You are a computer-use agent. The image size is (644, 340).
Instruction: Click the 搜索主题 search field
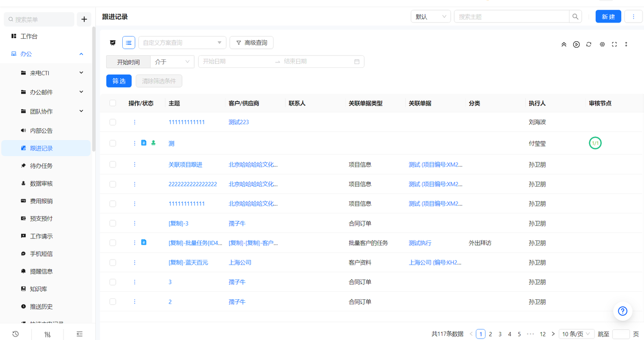(x=512, y=17)
